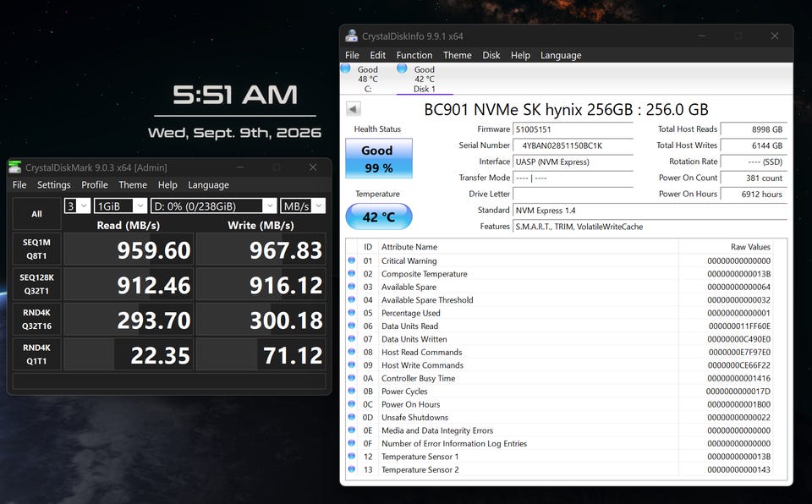Viewport: 812px width, 504px height.
Task: Open Language menu in CrystalDiskInfo
Action: (561, 55)
